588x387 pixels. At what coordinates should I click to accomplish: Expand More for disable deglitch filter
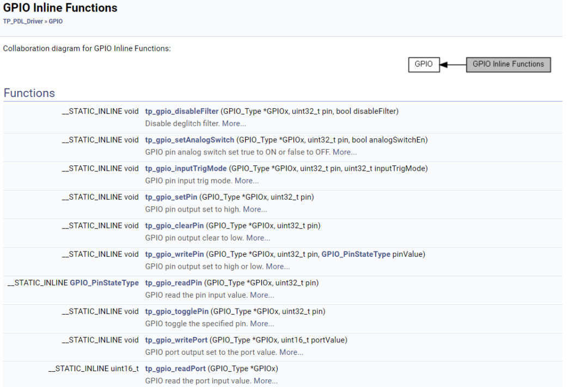click(x=234, y=124)
